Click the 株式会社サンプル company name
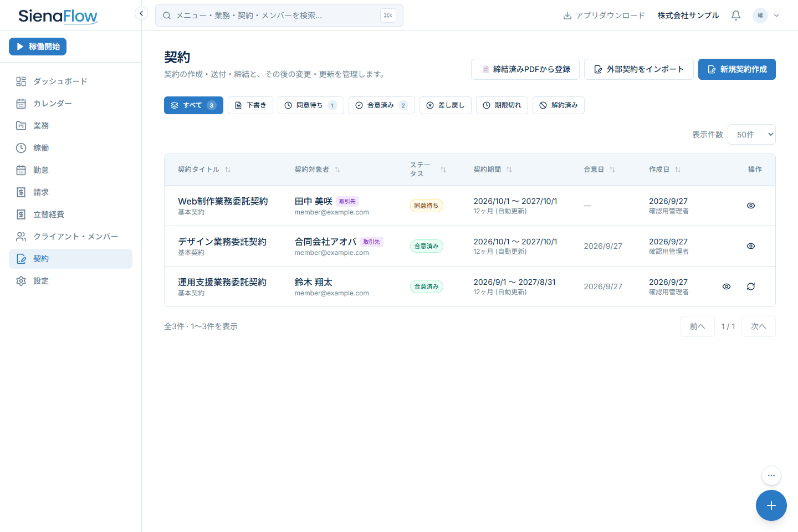This screenshot has width=798, height=532. click(688, 16)
